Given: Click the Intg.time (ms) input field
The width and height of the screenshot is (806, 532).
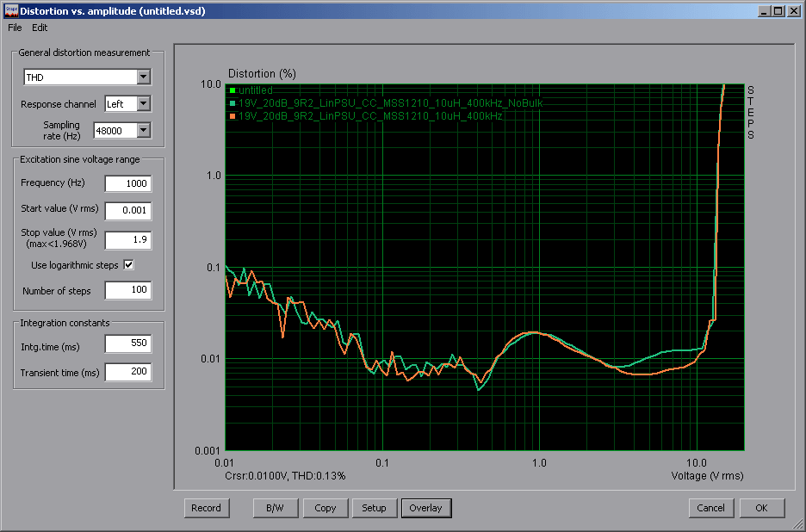Looking at the screenshot, I should (127, 344).
